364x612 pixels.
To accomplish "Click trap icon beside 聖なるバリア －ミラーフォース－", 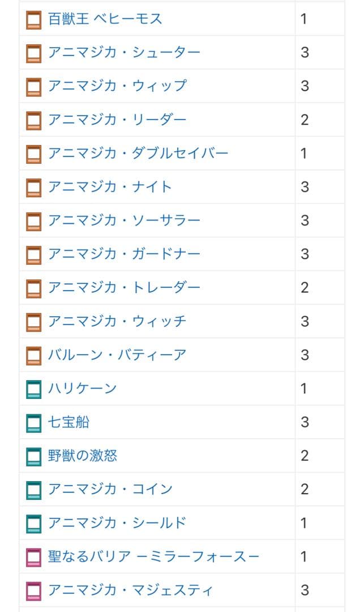I will click(34, 557).
